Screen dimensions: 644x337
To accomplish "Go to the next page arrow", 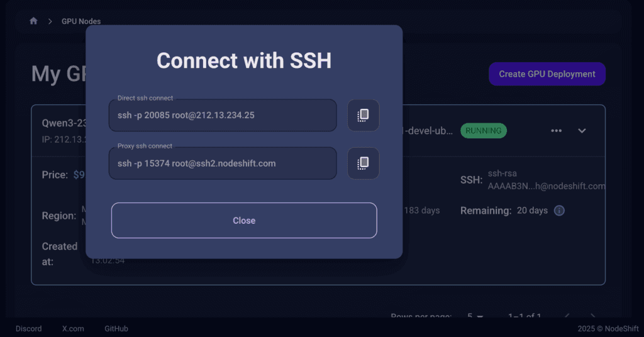I will 592,316.
